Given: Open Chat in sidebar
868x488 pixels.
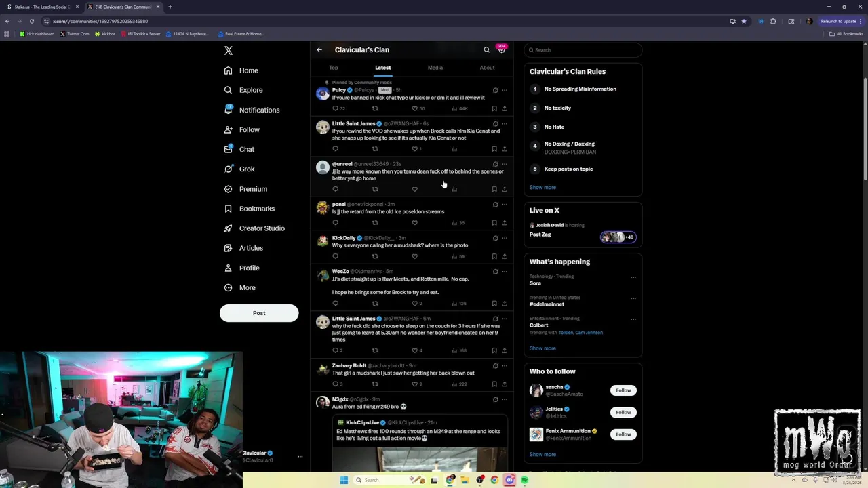Looking at the screenshot, I should click(x=239, y=149).
